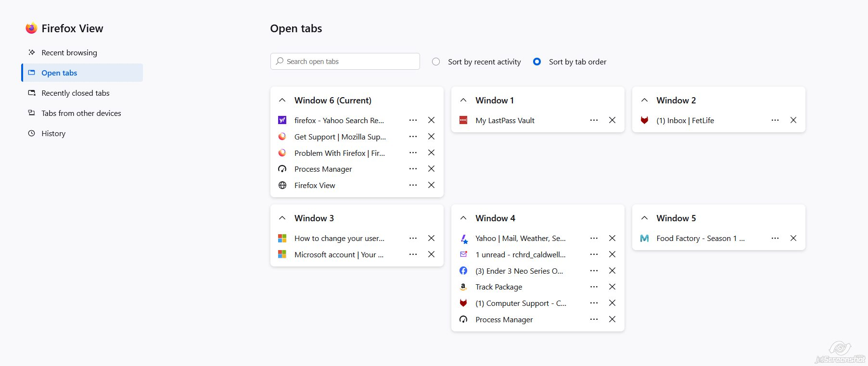The image size is (868, 366).
Task: Switch to Get Support Mozilla tab
Action: coord(340,137)
